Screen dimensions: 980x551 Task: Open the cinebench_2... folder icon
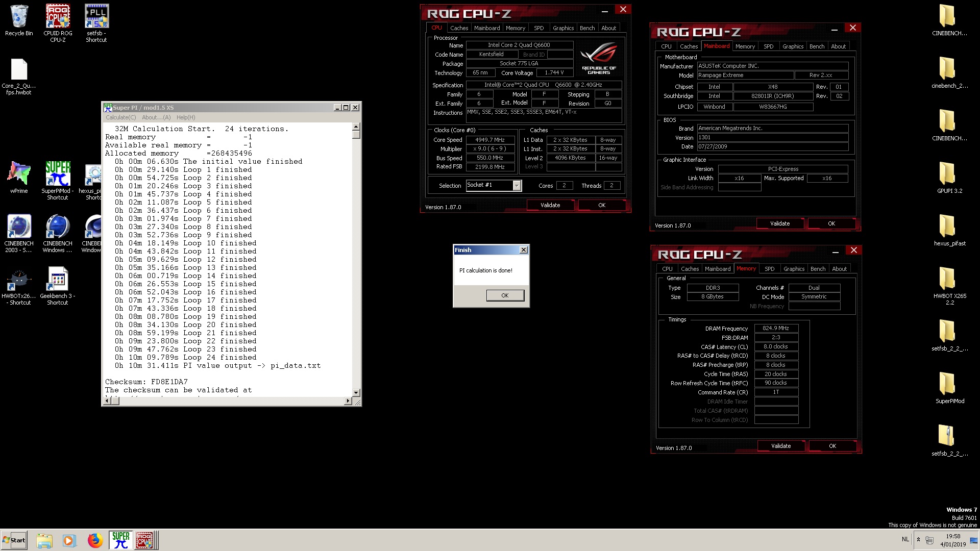pyautogui.click(x=949, y=72)
